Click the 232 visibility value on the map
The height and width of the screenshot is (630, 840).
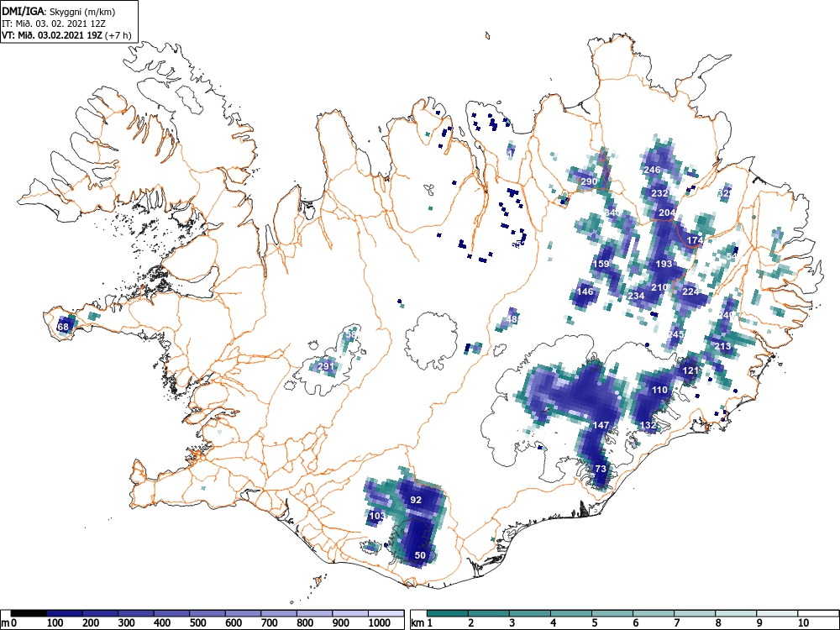(x=659, y=193)
